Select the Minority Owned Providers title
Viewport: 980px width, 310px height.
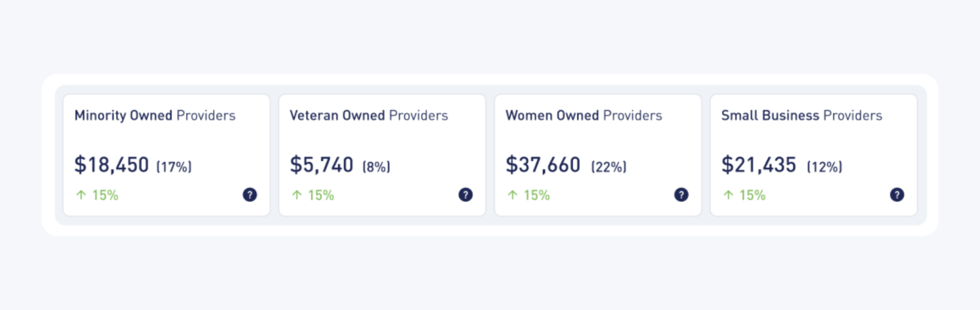click(155, 115)
